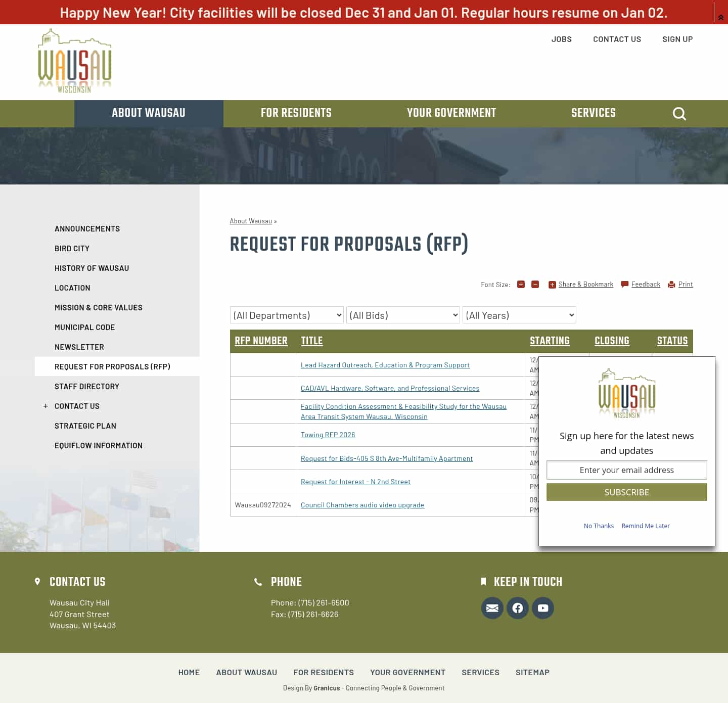This screenshot has width=728, height=703.
Task: Open the YOUR GOVERNMENT menu
Action: [x=451, y=113]
